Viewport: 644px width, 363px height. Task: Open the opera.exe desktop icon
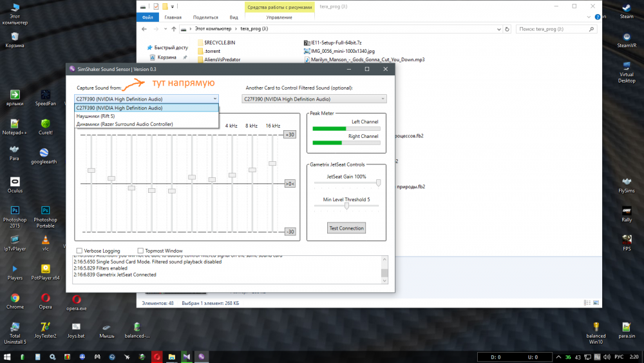[x=77, y=302]
